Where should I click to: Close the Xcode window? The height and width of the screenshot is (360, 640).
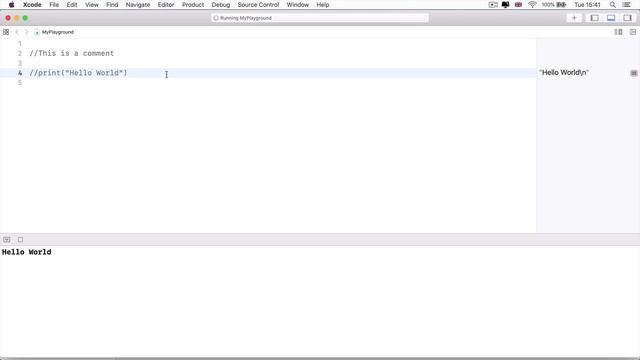(x=8, y=18)
